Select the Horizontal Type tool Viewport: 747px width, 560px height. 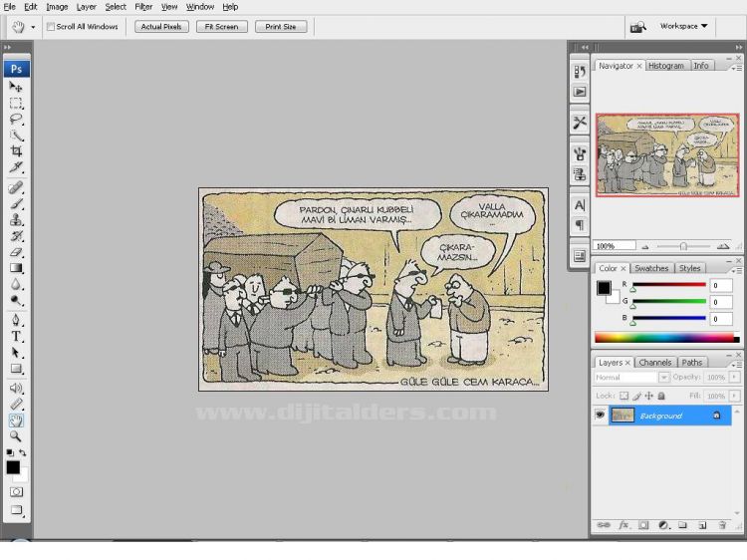pyautogui.click(x=16, y=337)
